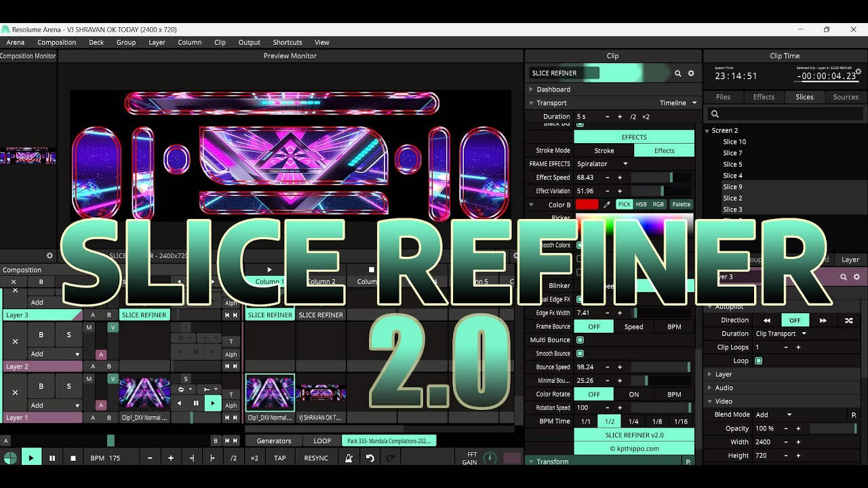
Task: Select forward autopilot direction
Action: 823,321
